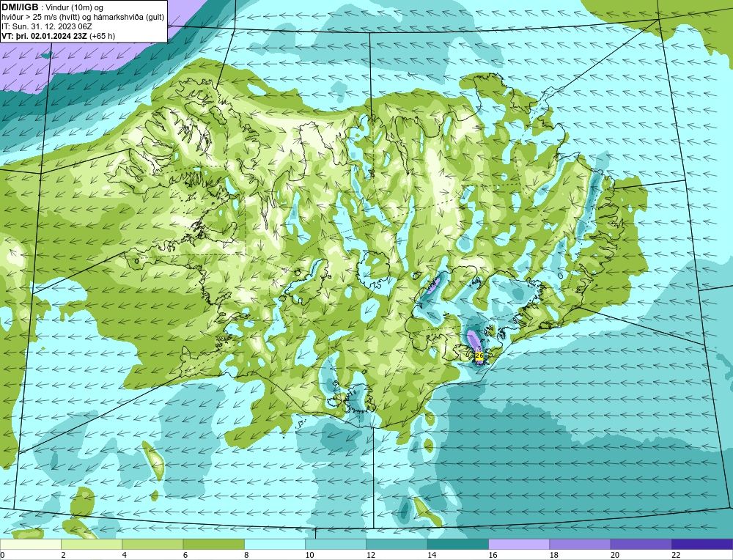Image resolution: width=733 pixels, height=560 pixels.
Task: Click the medium green 4–6 m/s legend swatch
Action: click(153, 545)
